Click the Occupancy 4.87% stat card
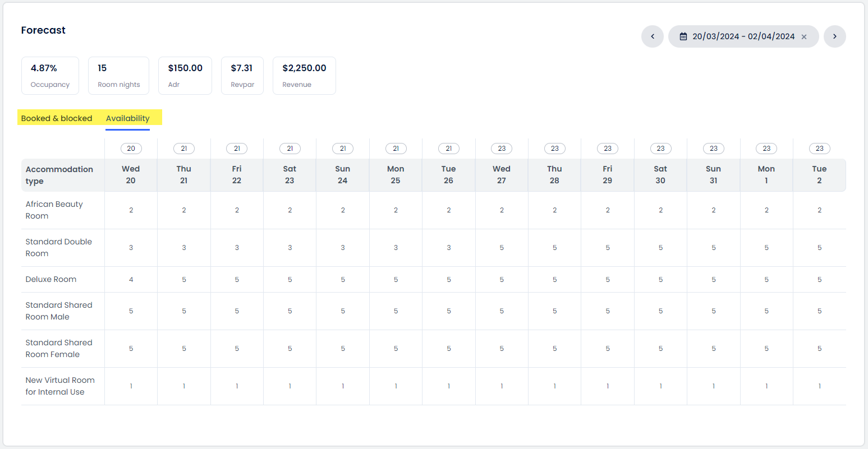Viewport: 868px width, 449px height. (x=50, y=76)
